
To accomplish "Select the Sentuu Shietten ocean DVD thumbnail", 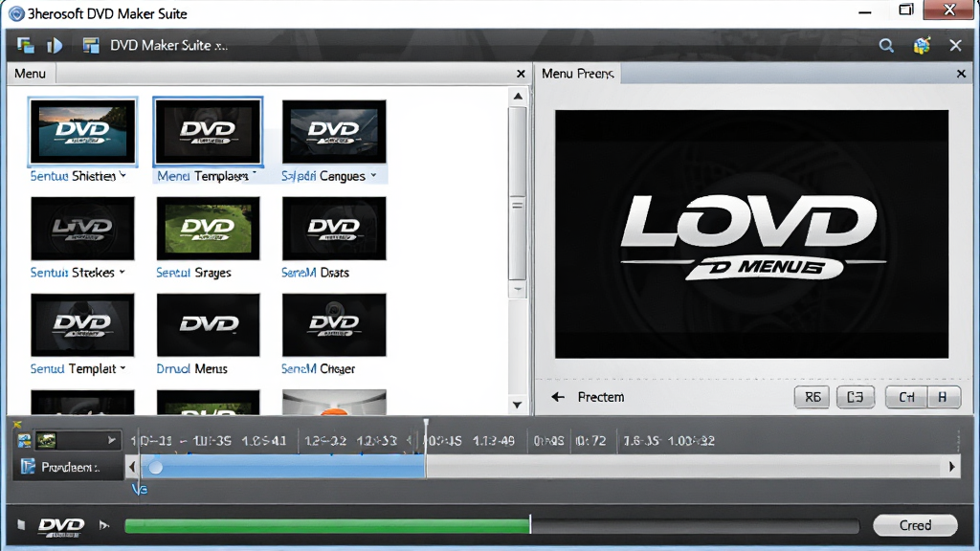I will (82, 132).
